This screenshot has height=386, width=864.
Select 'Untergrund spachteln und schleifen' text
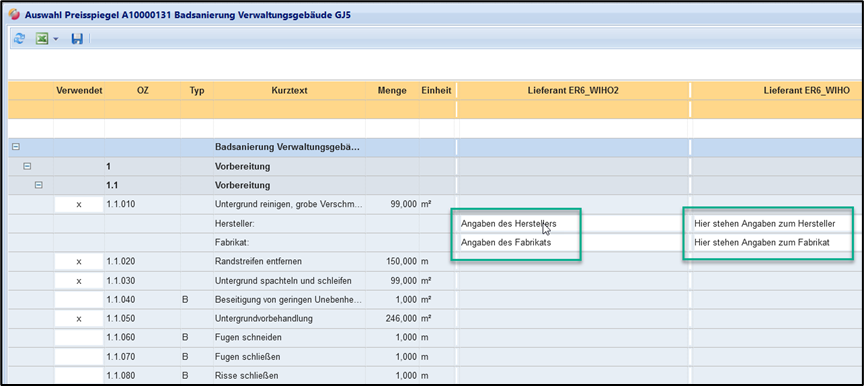pos(283,281)
